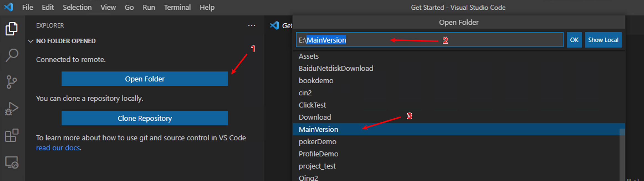Select the project_test folder
This screenshot has height=181, width=644.
point(459,166)
